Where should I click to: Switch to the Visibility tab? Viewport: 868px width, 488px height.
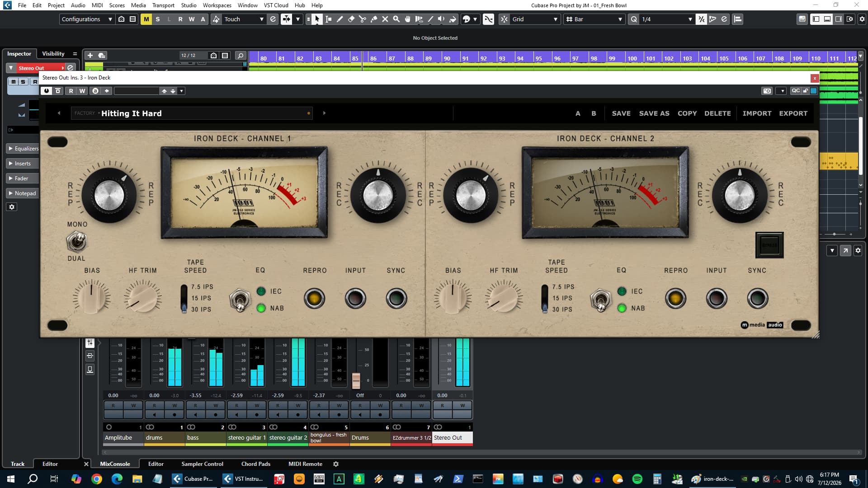click(x=53, y=54)
